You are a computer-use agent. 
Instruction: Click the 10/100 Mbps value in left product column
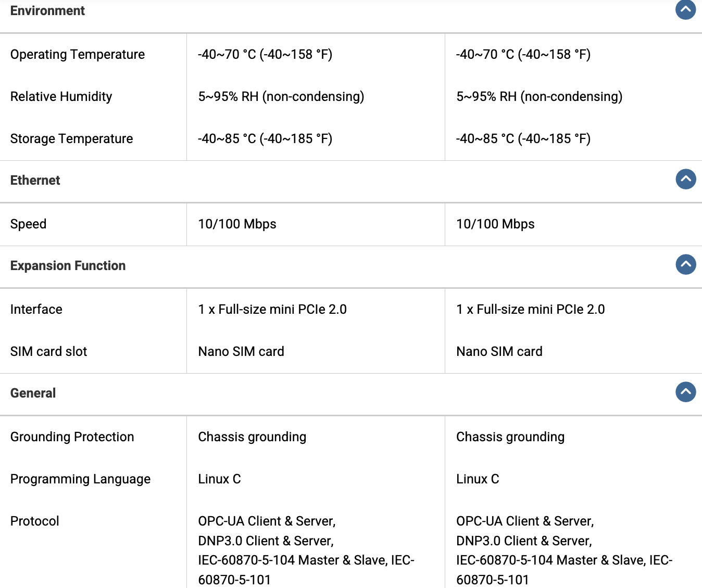237,224
